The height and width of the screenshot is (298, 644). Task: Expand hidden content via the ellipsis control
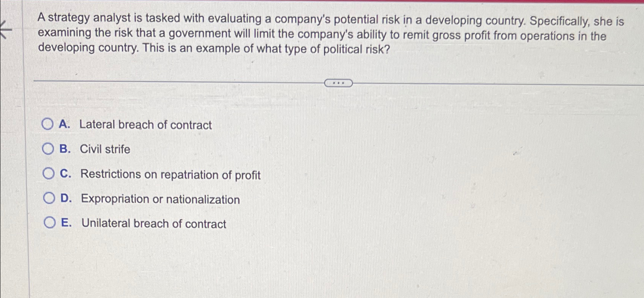339,82
